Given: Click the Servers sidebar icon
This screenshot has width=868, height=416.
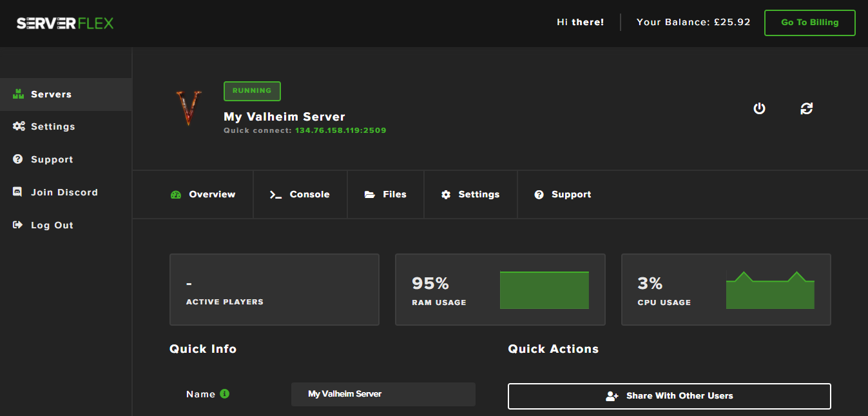Looking at the screenshot, I should 19,94.
